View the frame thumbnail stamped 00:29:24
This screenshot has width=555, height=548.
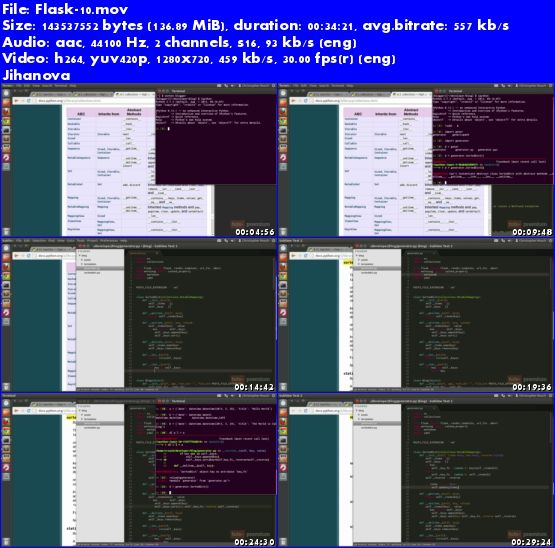(x=416, y=470)
